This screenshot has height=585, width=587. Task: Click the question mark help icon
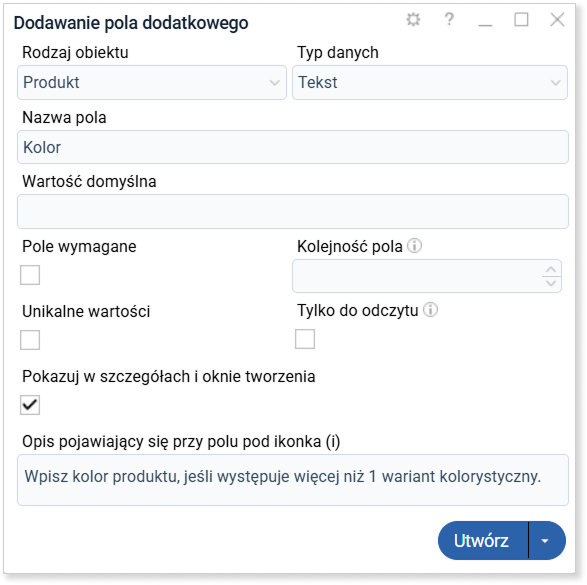(449, 19)
